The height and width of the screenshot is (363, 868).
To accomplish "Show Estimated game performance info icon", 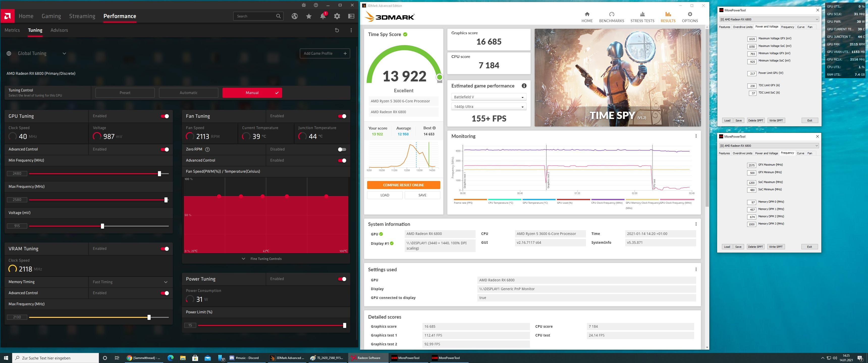I will tap(524, 86).
